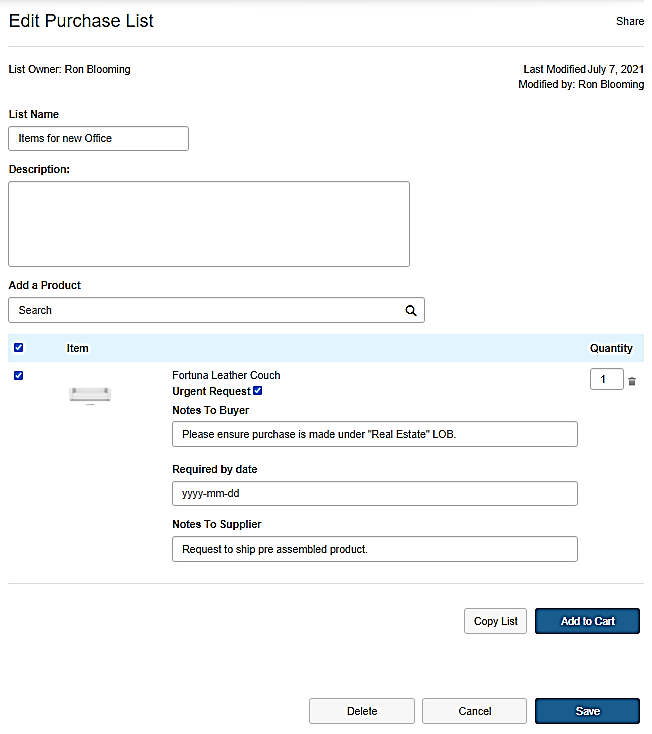Click the Add a Product search field
This screenshot has width=652, height=734.
point(205,311)
